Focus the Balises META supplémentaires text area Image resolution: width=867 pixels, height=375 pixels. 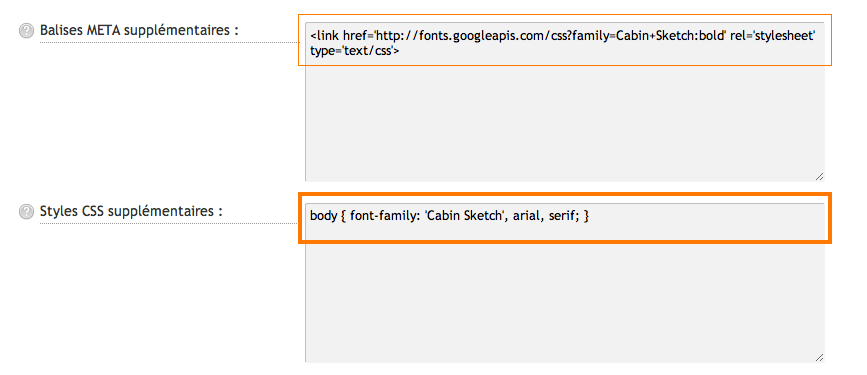[565, 102]
